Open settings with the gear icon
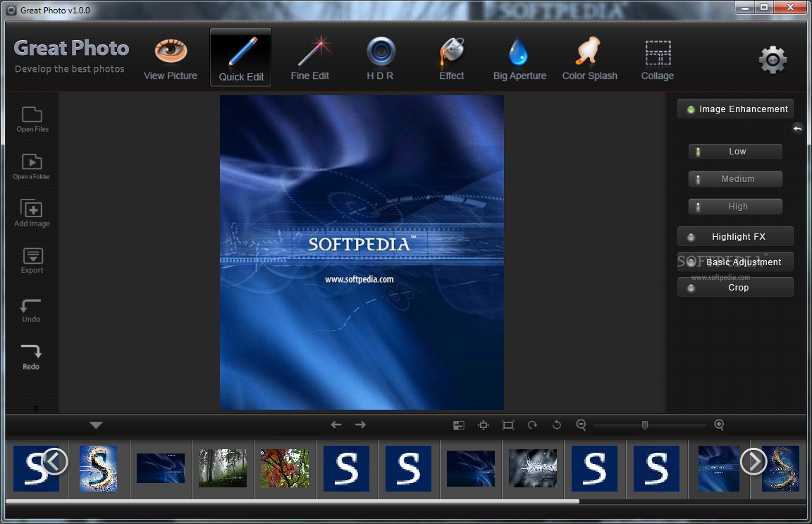812x524 pixels. coord(773,60)
